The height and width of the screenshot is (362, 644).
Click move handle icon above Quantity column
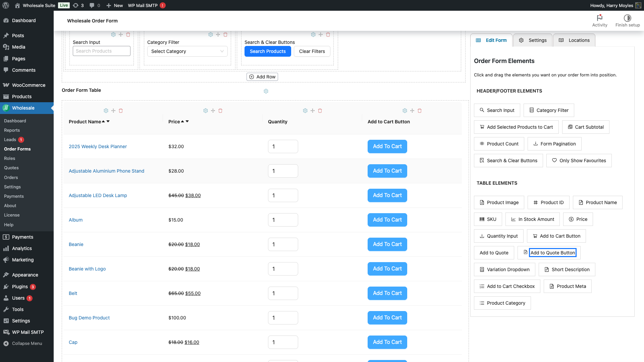pyautogui.click(x=313, y=111)
